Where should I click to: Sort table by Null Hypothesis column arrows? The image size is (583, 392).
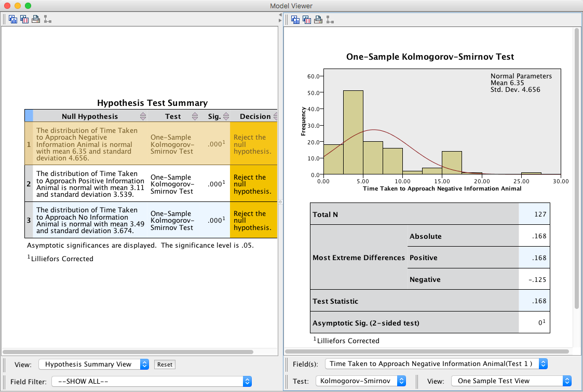coord(143,116)
